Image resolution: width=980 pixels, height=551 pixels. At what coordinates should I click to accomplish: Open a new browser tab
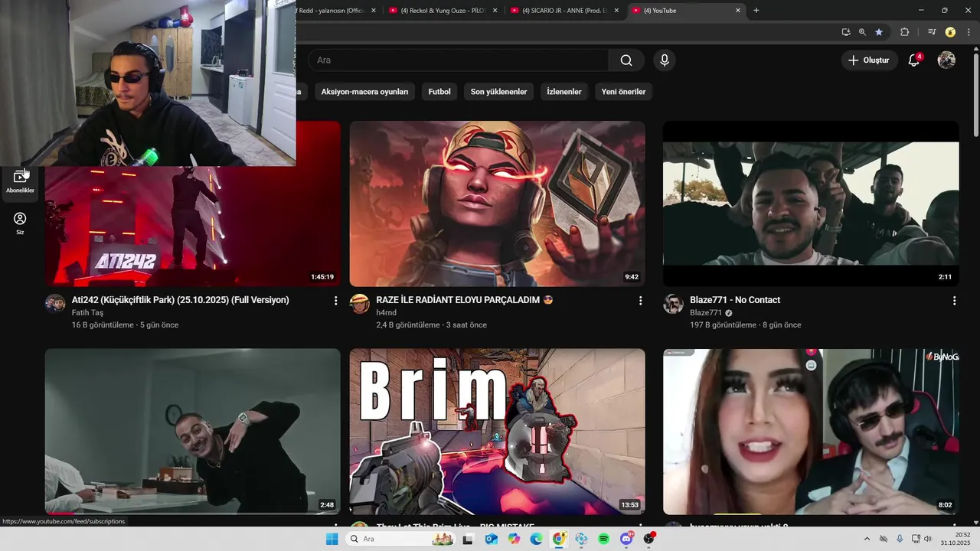(756, 11)
